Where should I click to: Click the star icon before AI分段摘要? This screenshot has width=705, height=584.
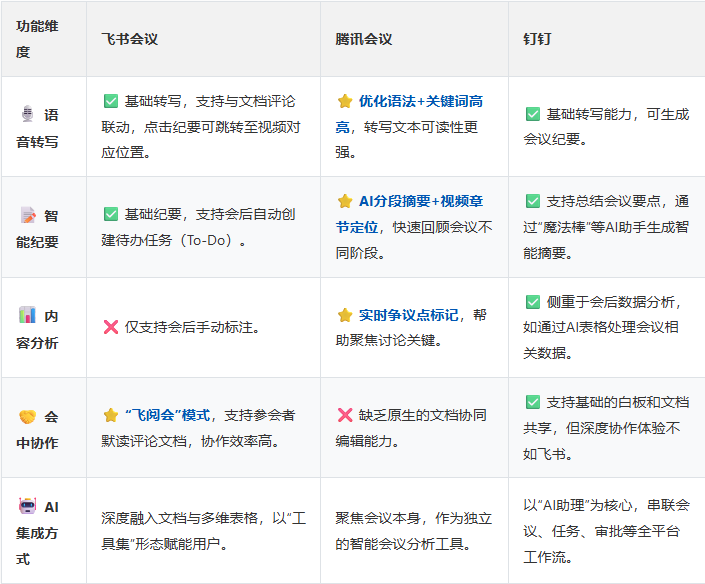coord(345,201)
